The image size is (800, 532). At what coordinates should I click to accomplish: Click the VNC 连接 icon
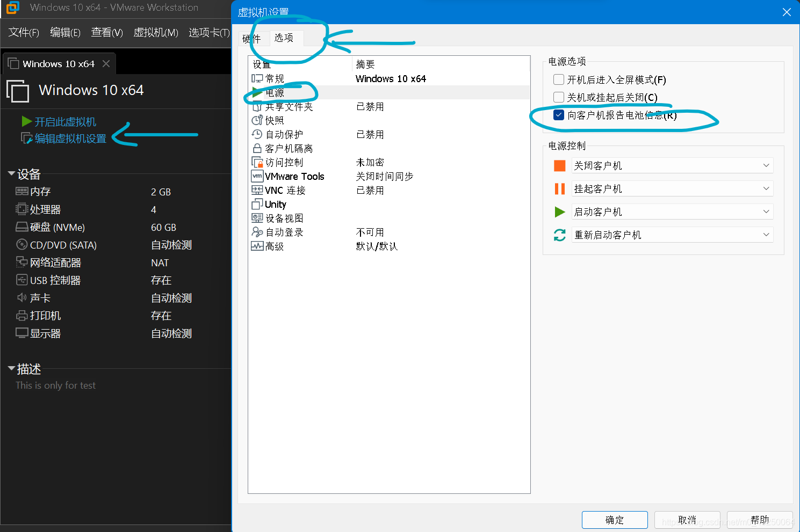[257, 190]
